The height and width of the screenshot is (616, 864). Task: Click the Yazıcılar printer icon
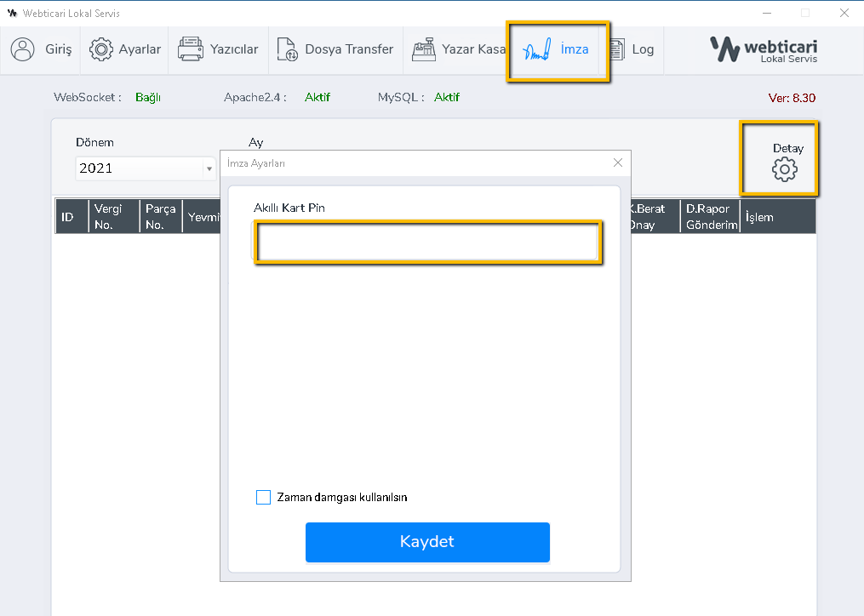click(x=191, y=49)
